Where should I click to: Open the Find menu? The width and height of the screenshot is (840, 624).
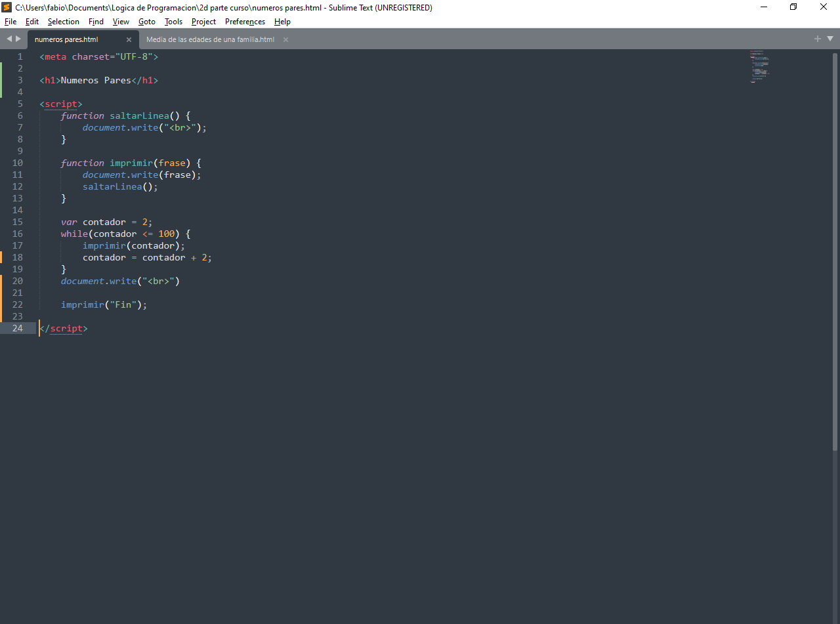click(x=96, y=22)
